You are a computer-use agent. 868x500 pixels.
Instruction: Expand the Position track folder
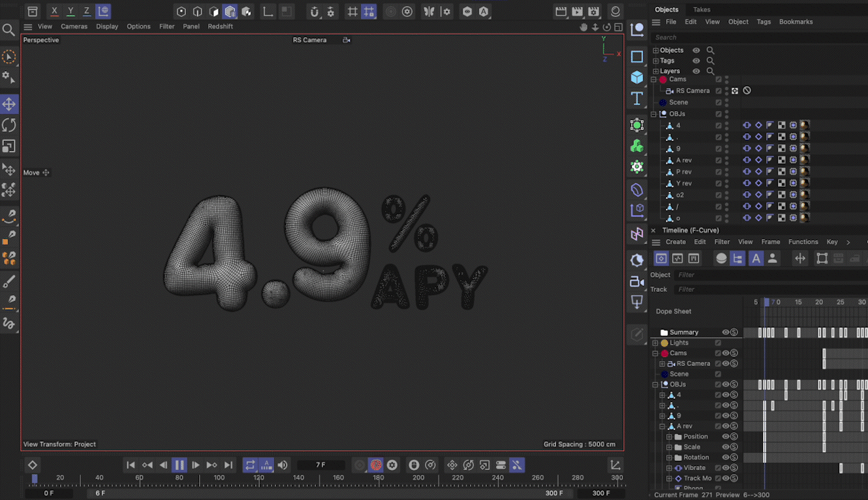[668, 437]
